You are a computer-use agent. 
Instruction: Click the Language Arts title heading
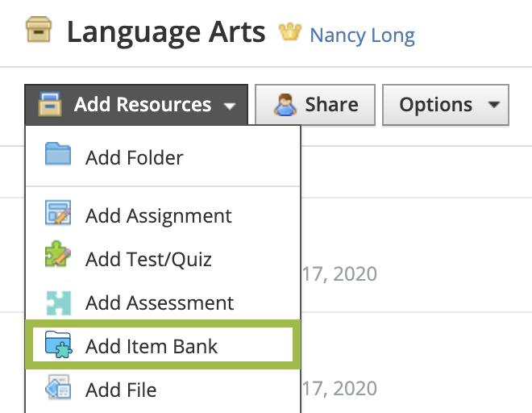pyautogui.click(x=166, y=32)
